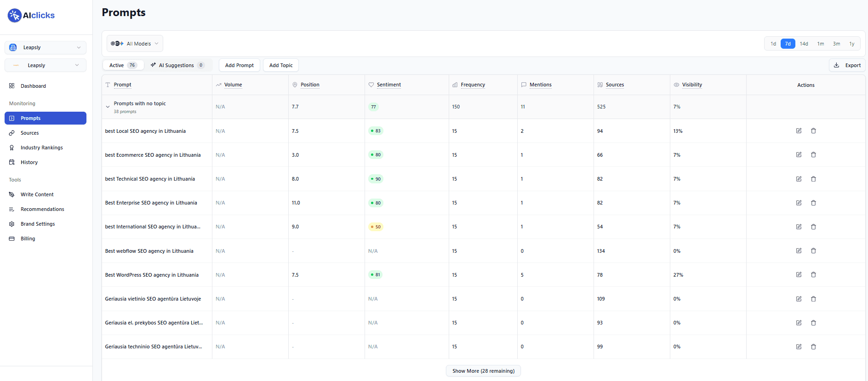868x381 pixels.
Task: Open Brand Settings
Action: pyautogui.click(x=46, y=224)
